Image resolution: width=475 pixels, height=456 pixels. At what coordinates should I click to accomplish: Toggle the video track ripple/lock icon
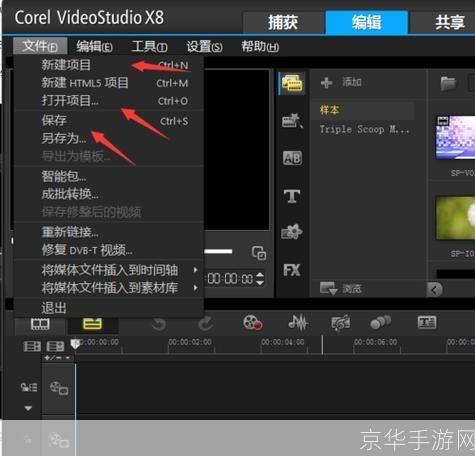[x=59, y=388]
